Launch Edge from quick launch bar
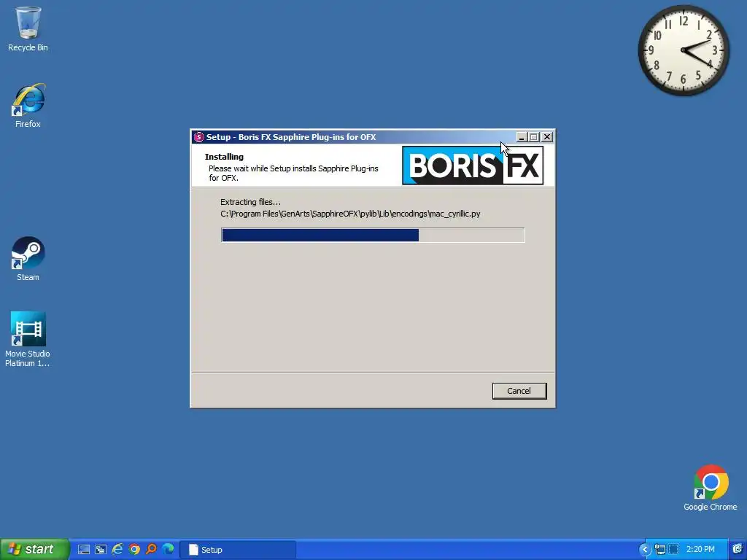The image size is (747, 560). (169, 550)
